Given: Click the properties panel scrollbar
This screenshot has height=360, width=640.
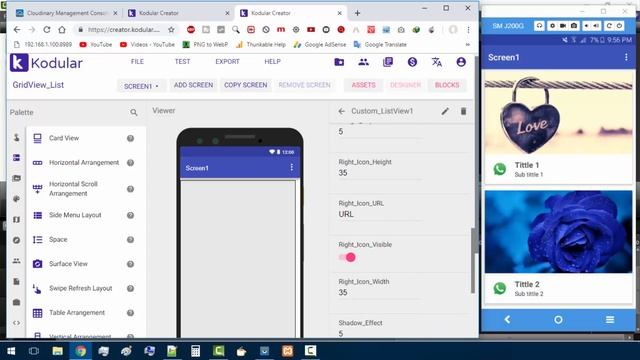Looking at the screenshot, I should (473, 260).
